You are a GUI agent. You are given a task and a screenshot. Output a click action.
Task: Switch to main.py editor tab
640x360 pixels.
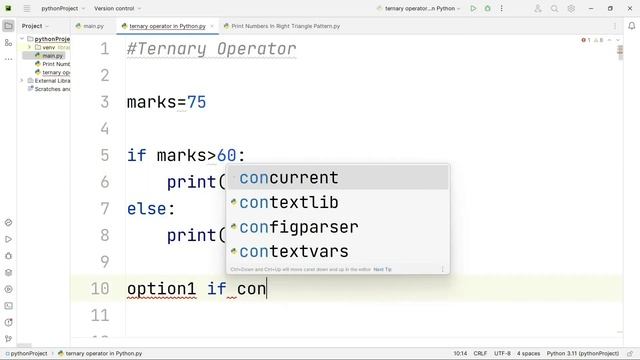coord(90,26)
